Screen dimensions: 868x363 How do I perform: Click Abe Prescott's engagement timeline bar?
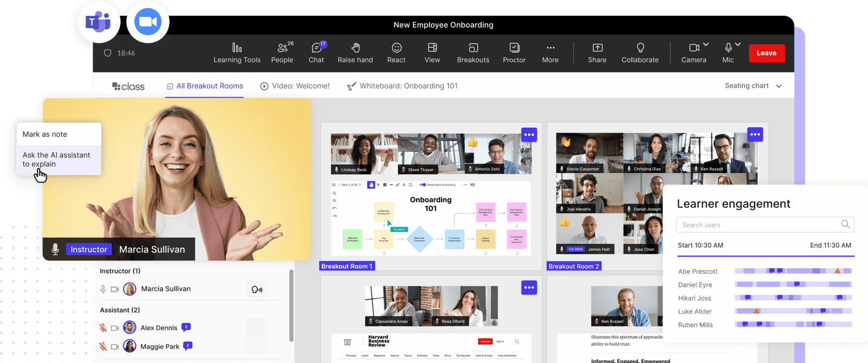[793, 271]
